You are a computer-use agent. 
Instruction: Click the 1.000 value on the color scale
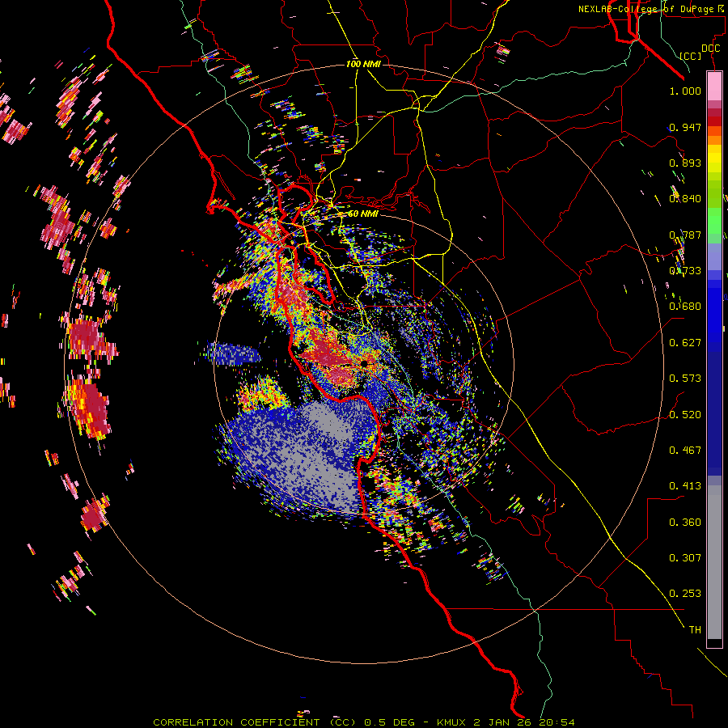pyautogui.click(x=685, y=91)
